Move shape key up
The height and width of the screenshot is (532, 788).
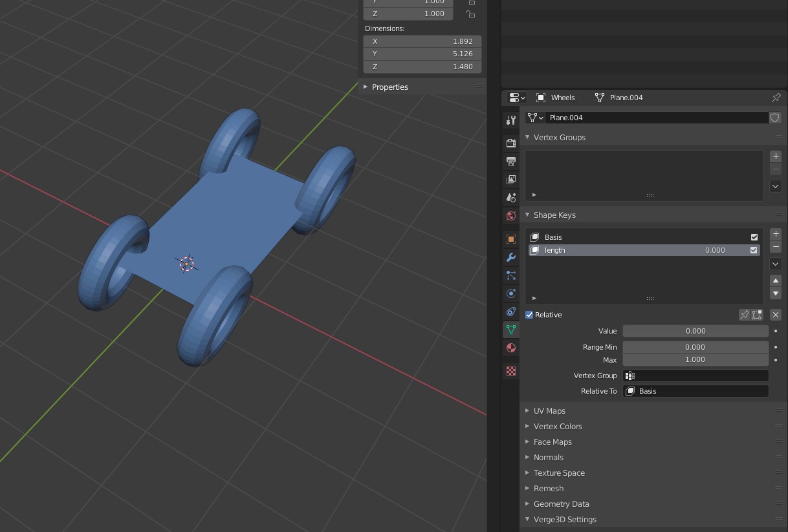pos(776,281)
